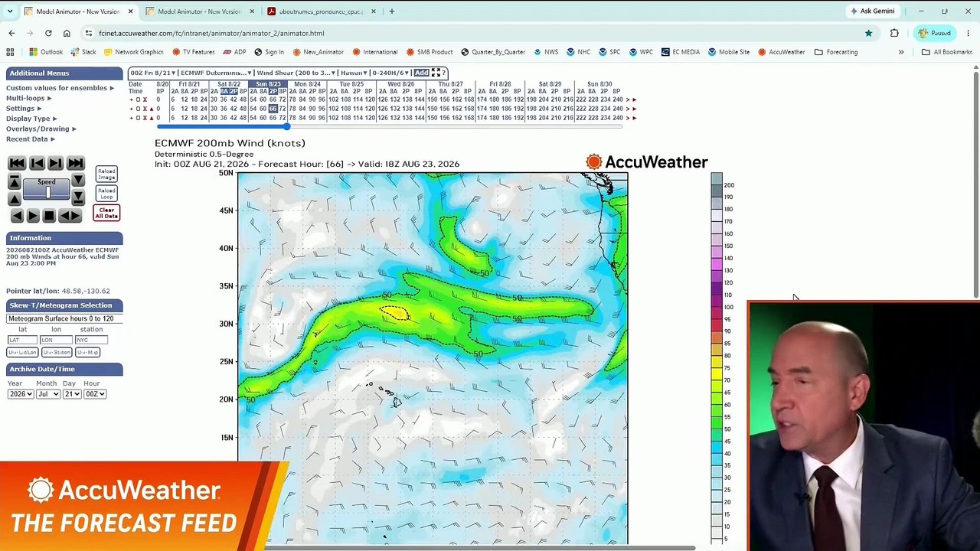Bookmark this page with the star

(x=868, y=33)
